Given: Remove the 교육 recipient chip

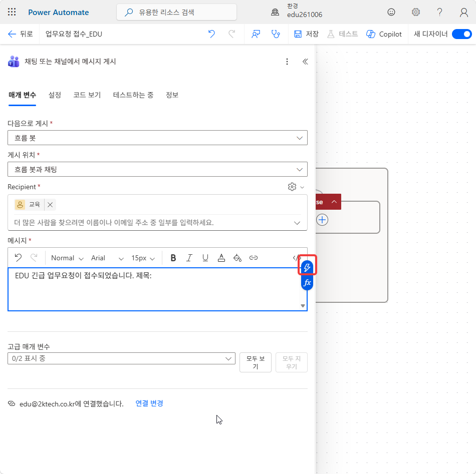Looking at the screenshot, I should pos(50,205).
